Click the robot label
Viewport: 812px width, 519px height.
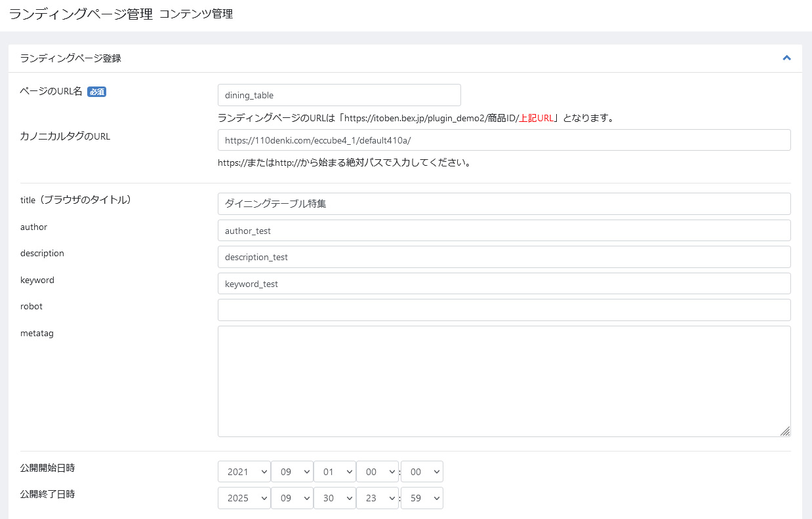click(31, 306)
